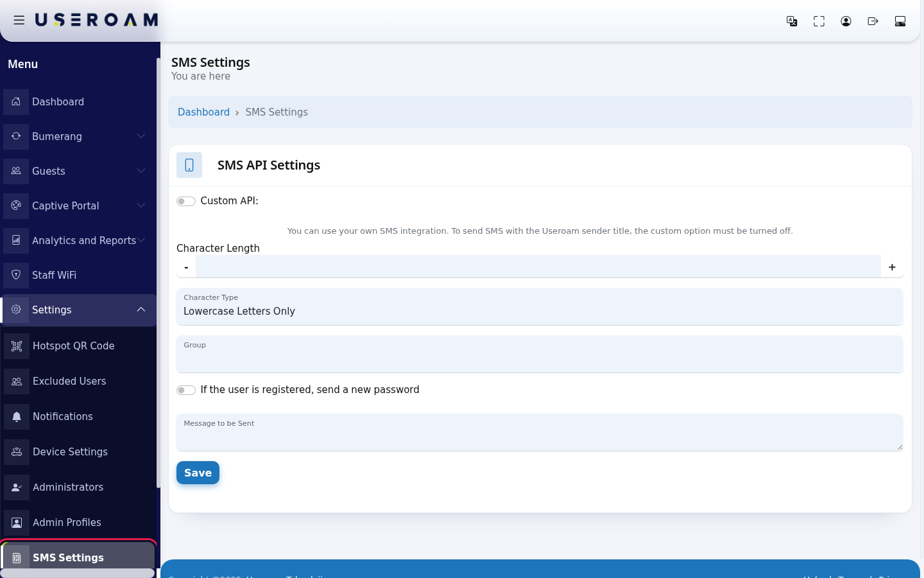Image resolution: width=924 pixels, height=578 pixels.
Task: Open Device Settings menu item
Action: click(x=79, y=451)
